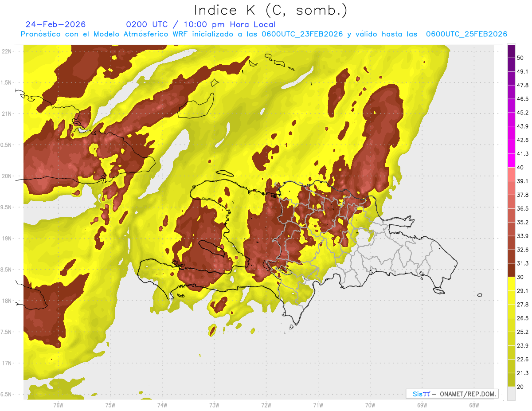
Task: Click the colorbar value "39.1"
Action: click(522, 181)
